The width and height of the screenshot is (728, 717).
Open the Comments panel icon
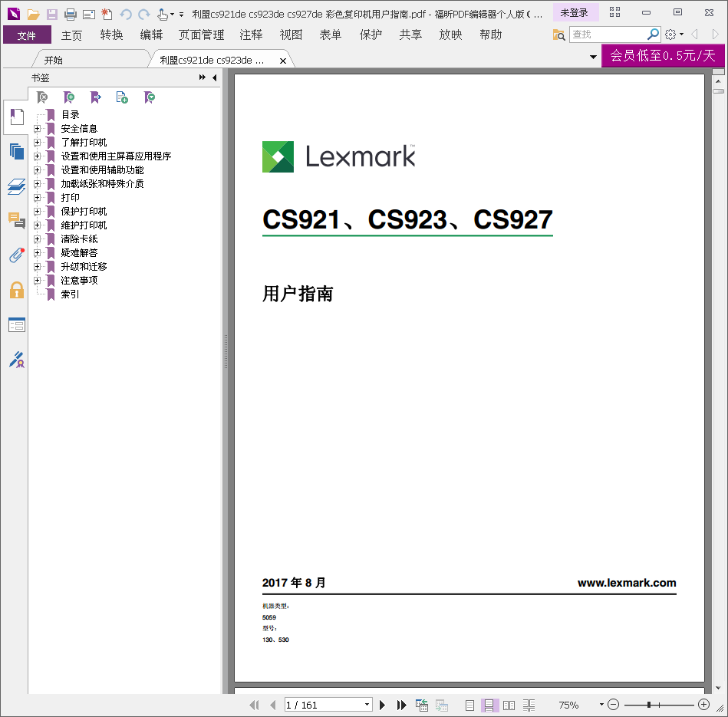17,221
